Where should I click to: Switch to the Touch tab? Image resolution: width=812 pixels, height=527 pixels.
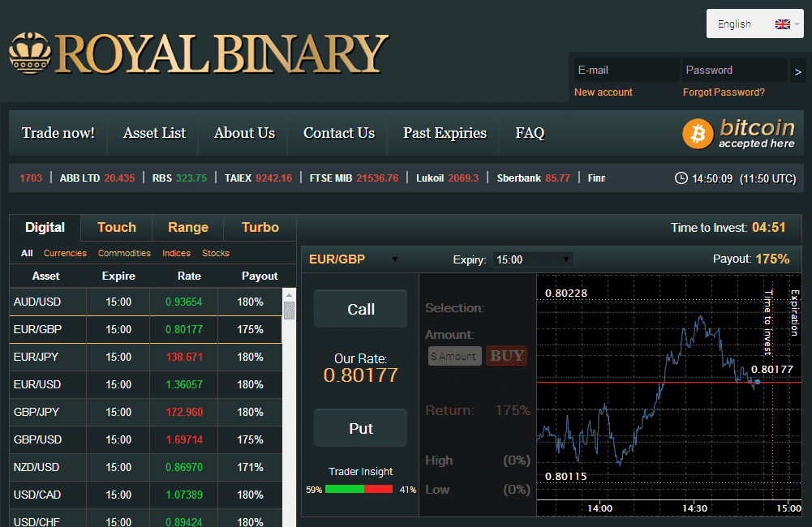tap(117, 227)
